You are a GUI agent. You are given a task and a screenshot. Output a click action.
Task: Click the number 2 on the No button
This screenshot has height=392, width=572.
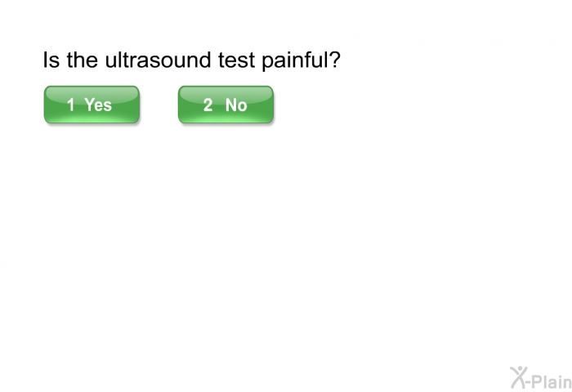tap(208, 105)
